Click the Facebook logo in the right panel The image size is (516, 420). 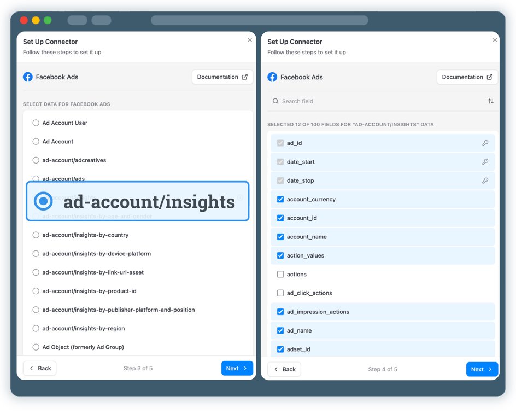pyautogui.click(x=272, y=77)
